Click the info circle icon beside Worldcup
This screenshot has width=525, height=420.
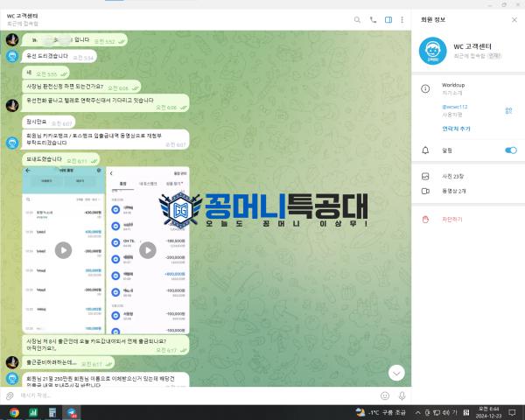pos(425,88)
